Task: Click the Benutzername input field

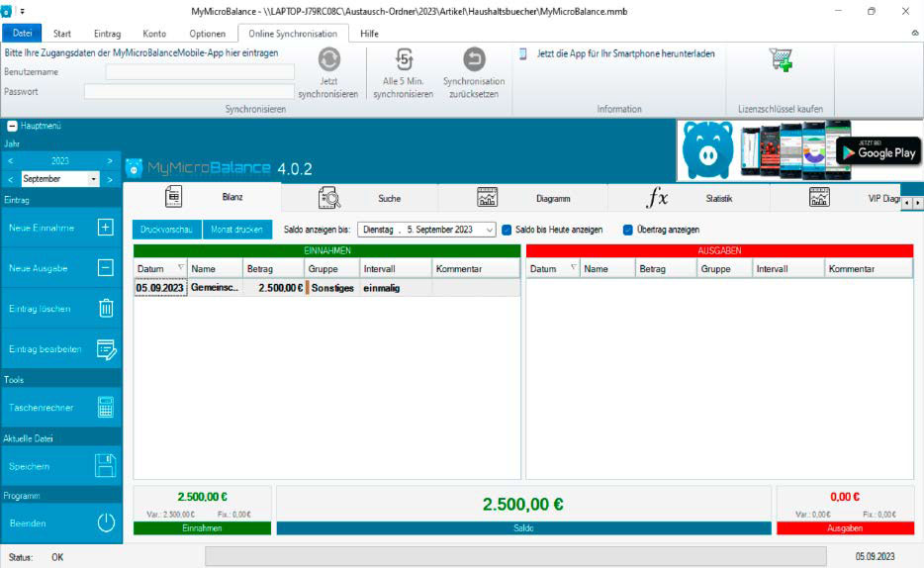Action: click(200, 72)
